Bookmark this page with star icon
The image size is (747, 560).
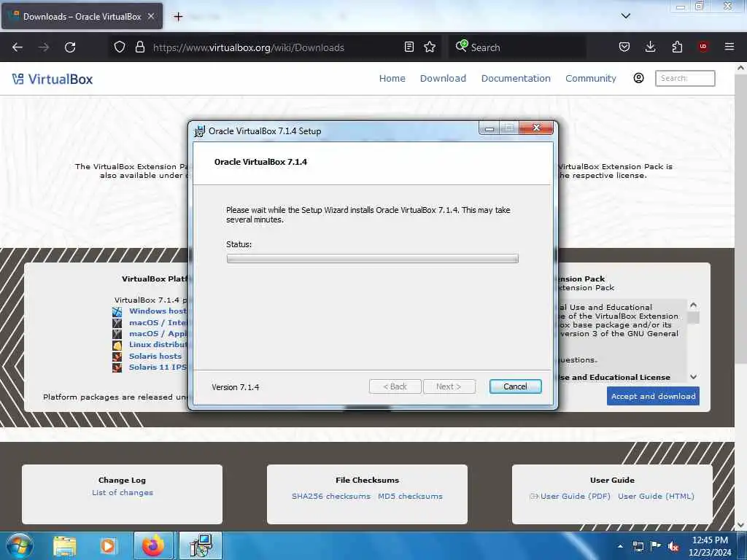pyautogui.click(x=430, y=47)
